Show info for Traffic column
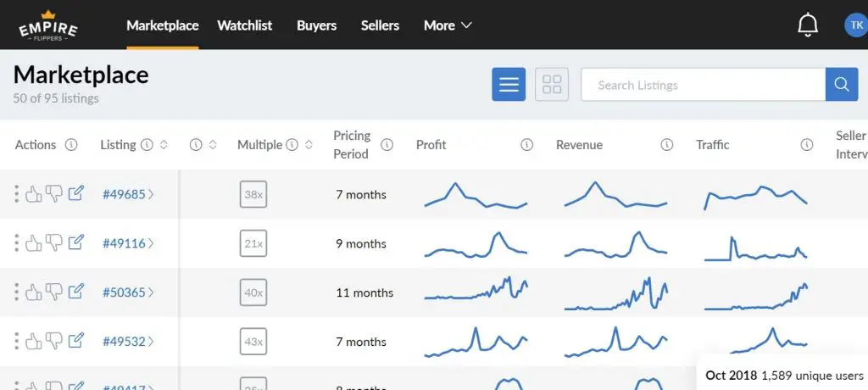The image size is (868, 390). (807, 145)
